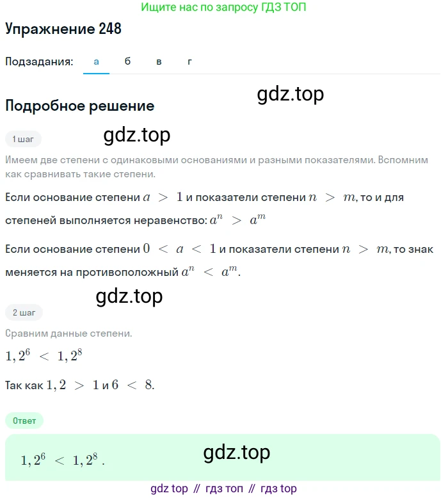Click the gdz.top watermark above '2 шаг'
Viewport: 448px width, 498px height.
129,296
